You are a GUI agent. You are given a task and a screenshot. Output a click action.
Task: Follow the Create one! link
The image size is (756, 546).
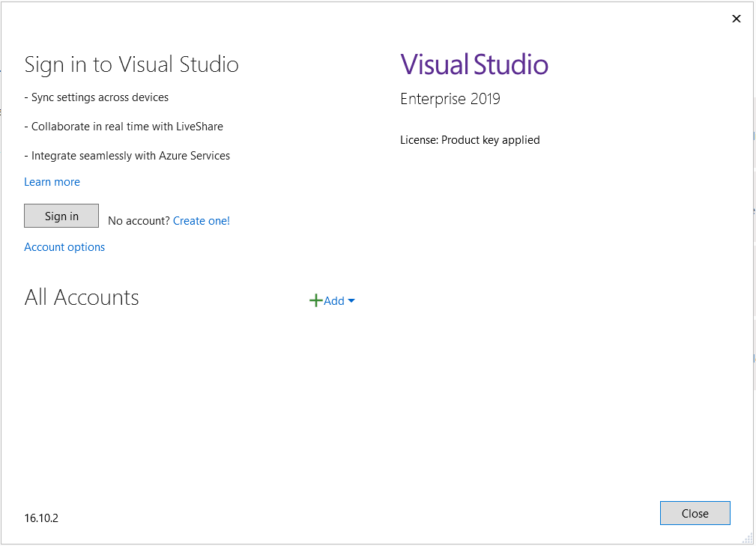click(x=202, y=221)
